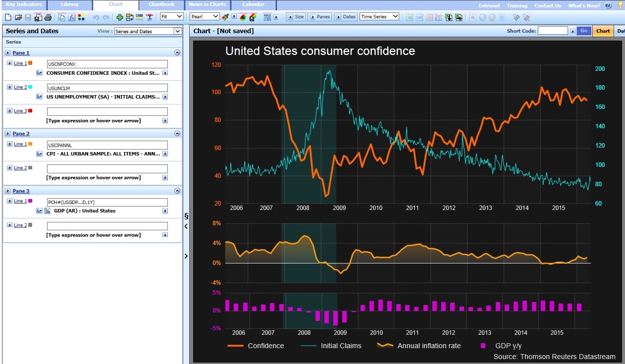Open the Pearl chart style dropdown
The width and height of the screenshot is (625, 364).
tap(205, 17)
